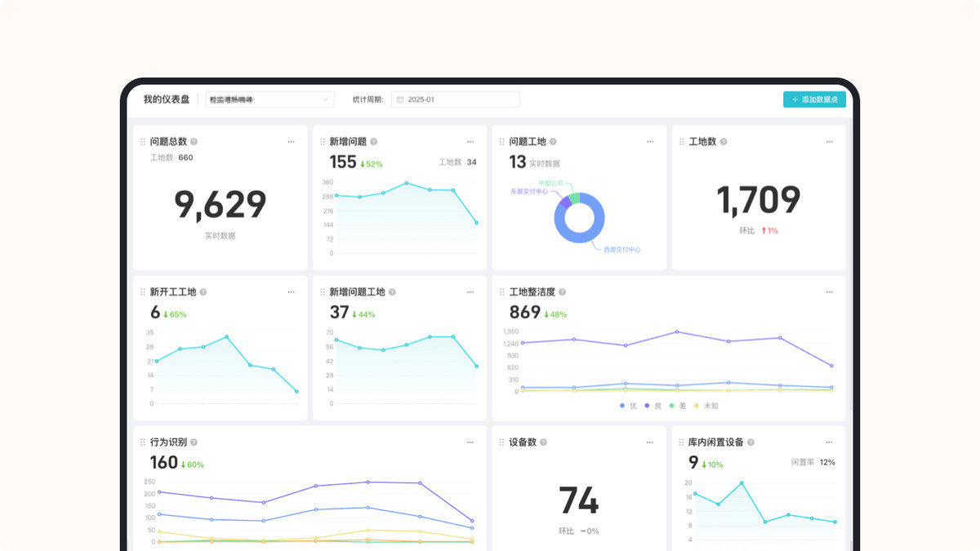The image size is (980, 551).
Task: Click the calendar icon in 统计周期 field
Action: pos(401,100)
